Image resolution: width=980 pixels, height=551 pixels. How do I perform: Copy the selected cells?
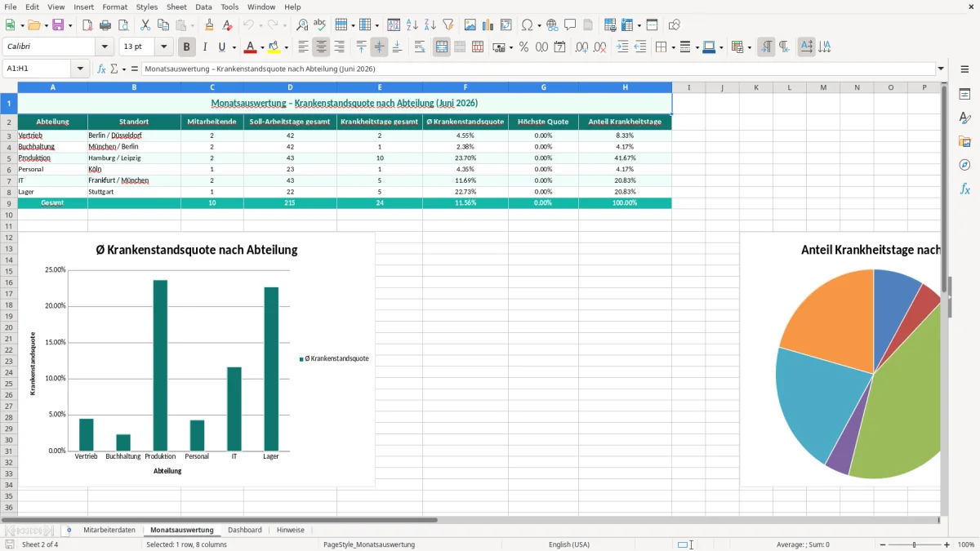(162, 25)
